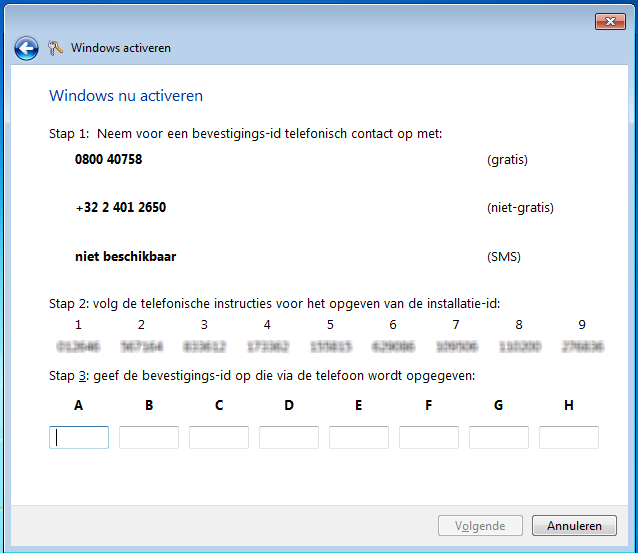Activate the confirmation ID field F

429,437
